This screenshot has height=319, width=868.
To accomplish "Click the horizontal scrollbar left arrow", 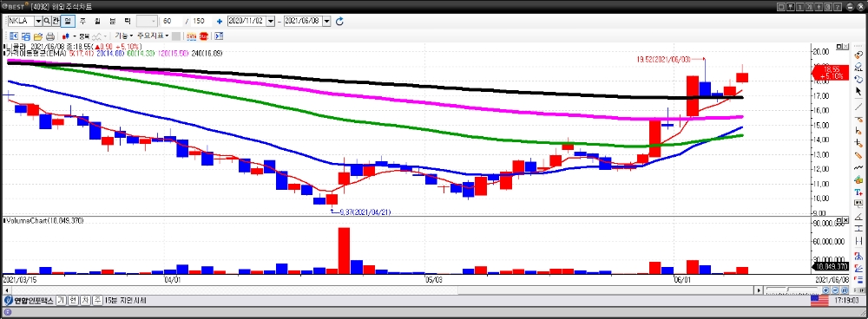I will 6,290.
